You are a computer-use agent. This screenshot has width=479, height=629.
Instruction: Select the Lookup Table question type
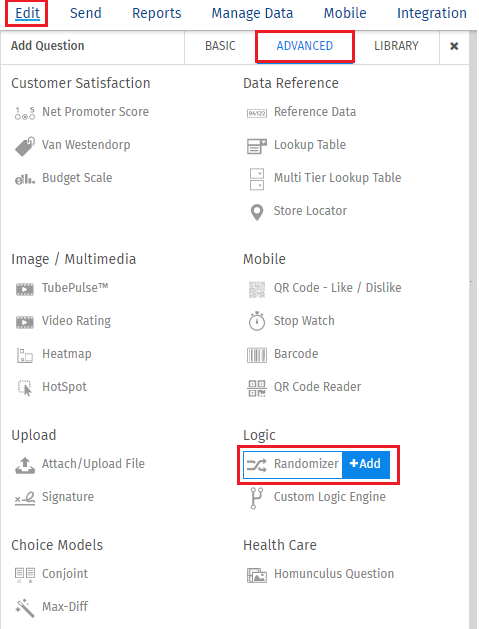pos(296,145)
